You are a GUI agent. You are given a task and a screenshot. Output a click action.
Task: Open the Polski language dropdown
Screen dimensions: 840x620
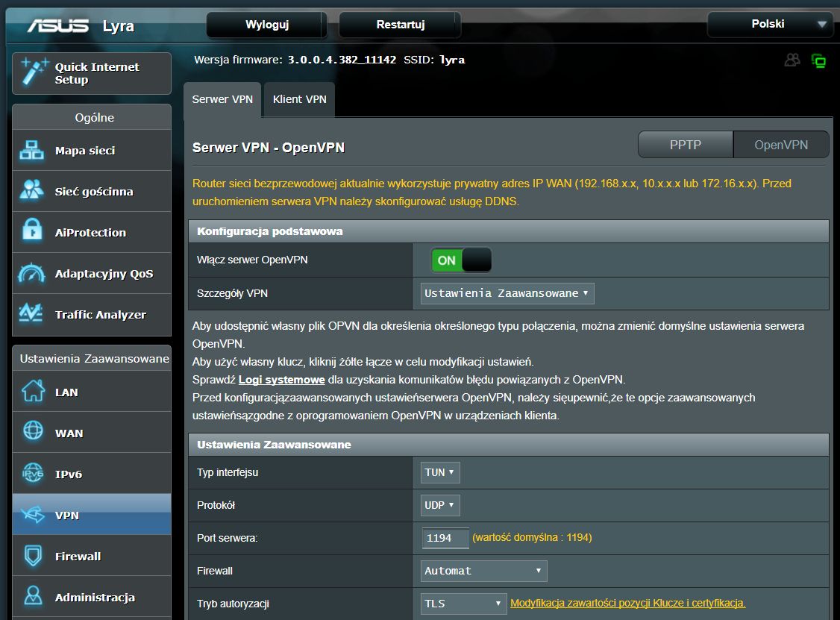[x=769, y=24]
